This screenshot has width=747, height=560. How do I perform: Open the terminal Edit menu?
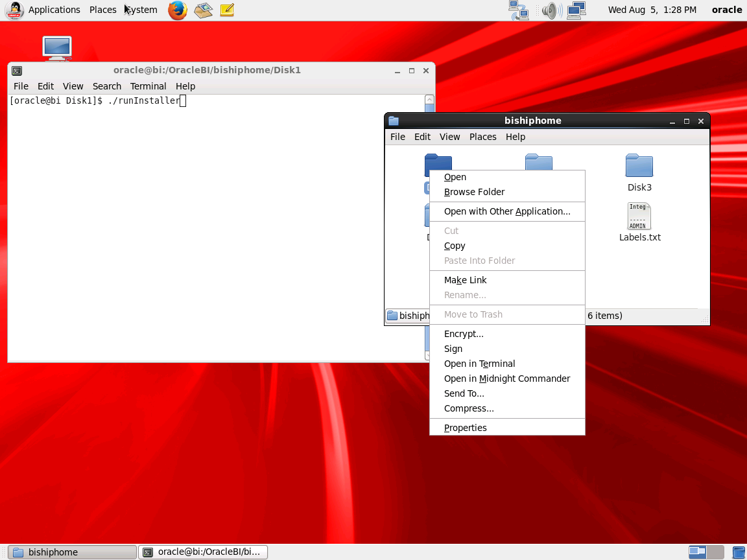[46, 86]
